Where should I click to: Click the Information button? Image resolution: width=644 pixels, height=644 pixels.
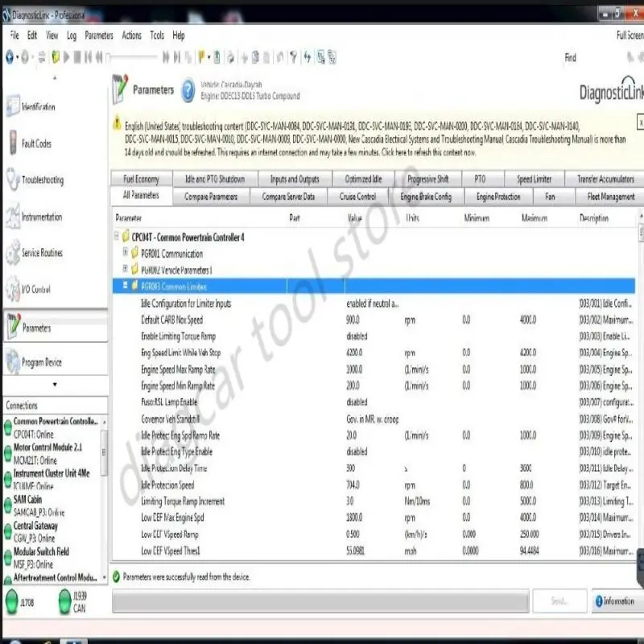pos(615,601)
